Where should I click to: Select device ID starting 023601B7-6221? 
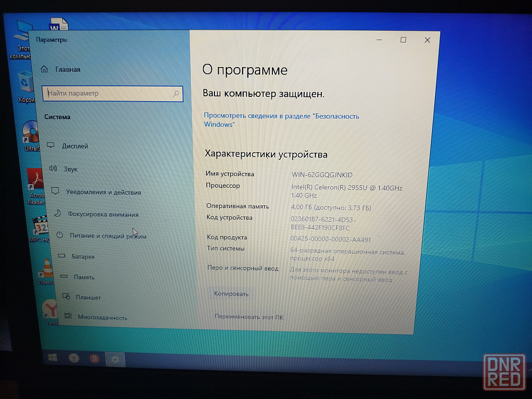(323, 223)
